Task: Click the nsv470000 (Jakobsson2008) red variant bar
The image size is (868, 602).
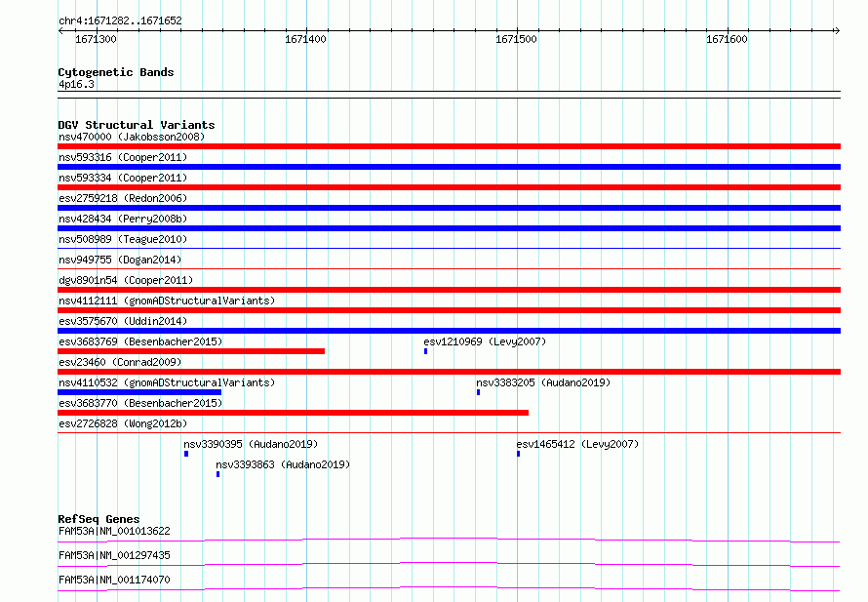Action: click(x=449, y=146)
